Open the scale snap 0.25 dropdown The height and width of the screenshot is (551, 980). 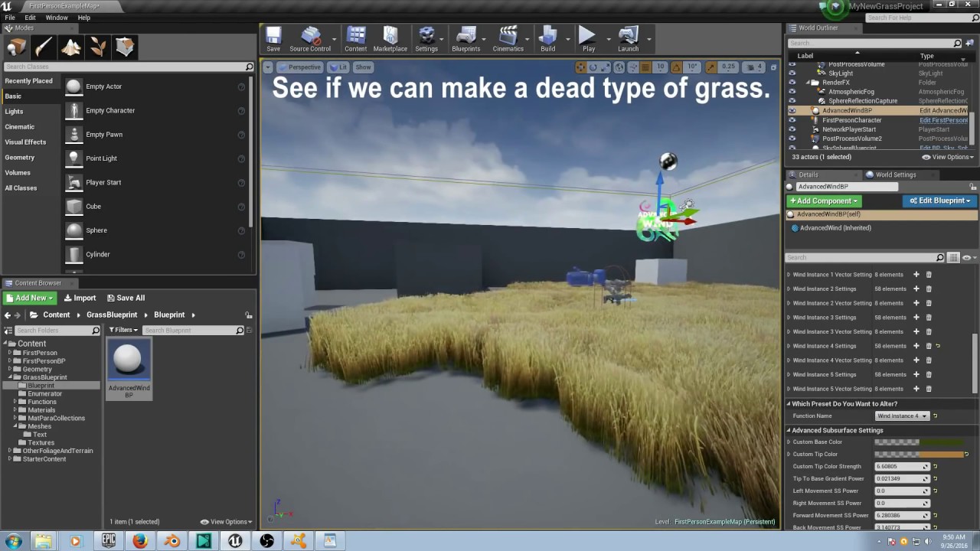pyautogui.click(x=728, y=67)
